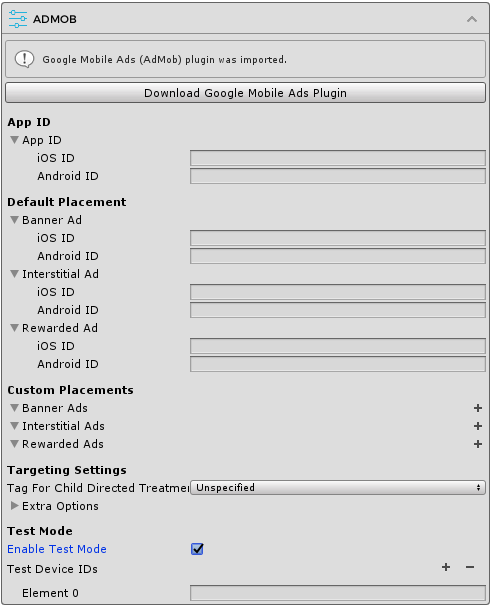Click the Targeting Settings section heading

[67, 470]
